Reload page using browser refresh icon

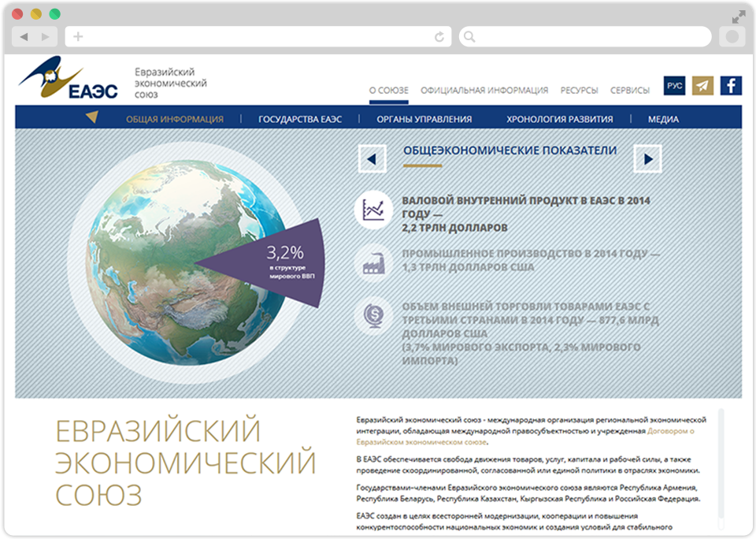tap(439, 37)
